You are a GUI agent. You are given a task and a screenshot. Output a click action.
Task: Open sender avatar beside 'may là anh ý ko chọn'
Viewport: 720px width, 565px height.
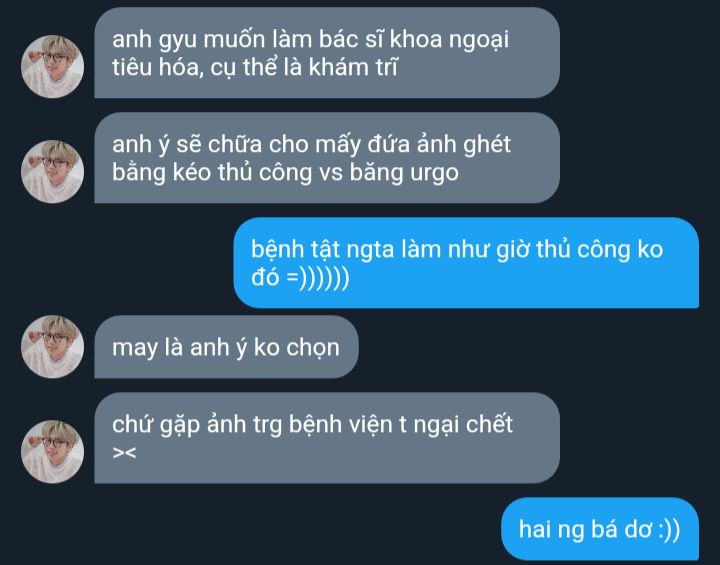point(52,347)
